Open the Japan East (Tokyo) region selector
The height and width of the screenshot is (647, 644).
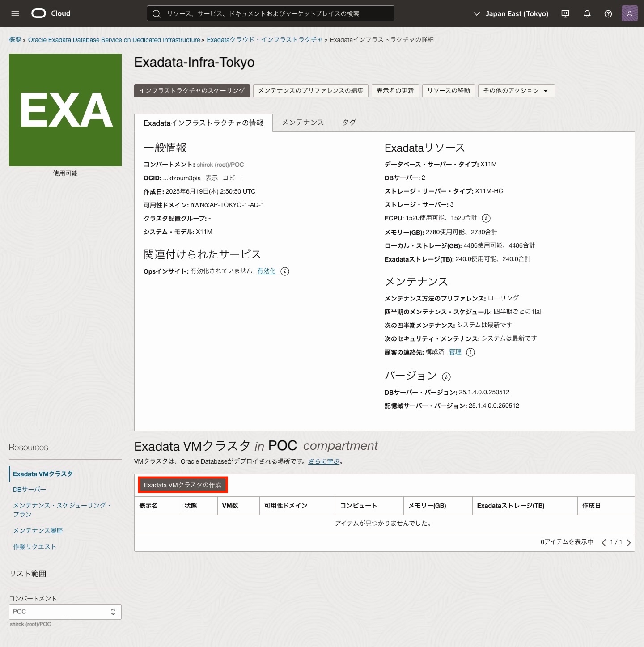(x=511, y=13)
